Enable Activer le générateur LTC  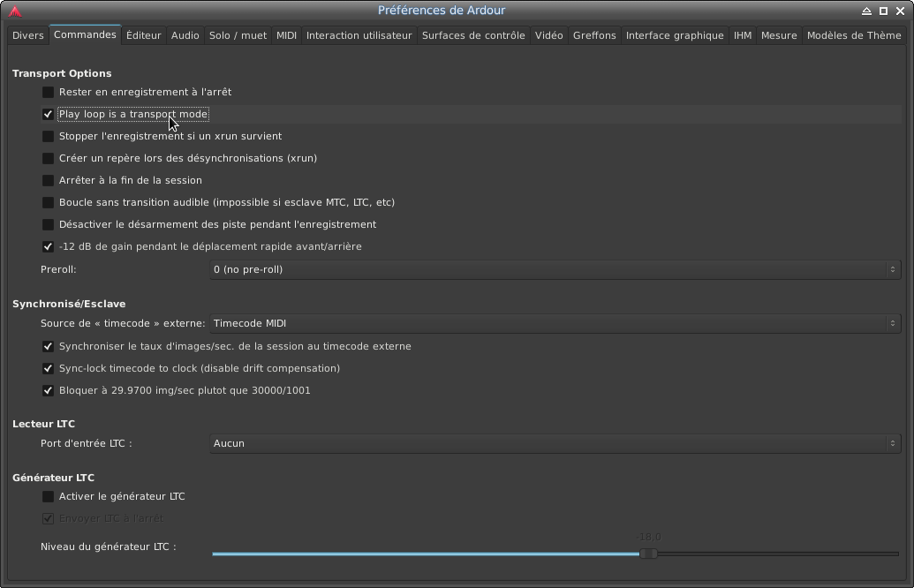[48, 496]
